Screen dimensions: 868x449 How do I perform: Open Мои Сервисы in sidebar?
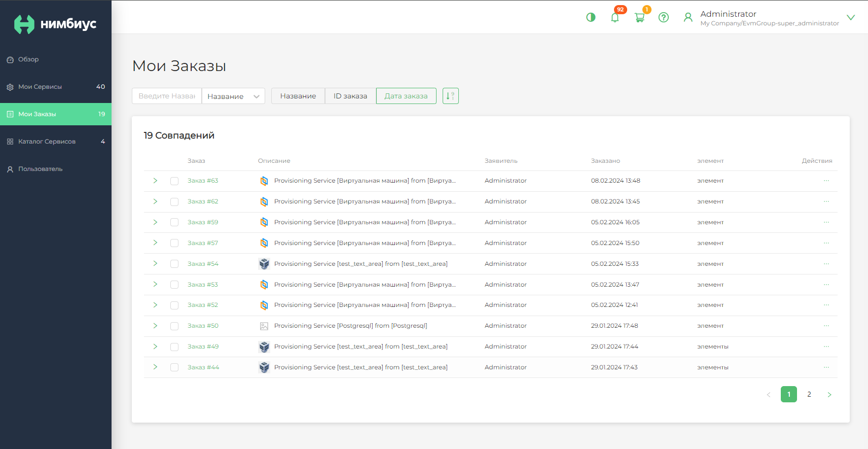point(56,87)
